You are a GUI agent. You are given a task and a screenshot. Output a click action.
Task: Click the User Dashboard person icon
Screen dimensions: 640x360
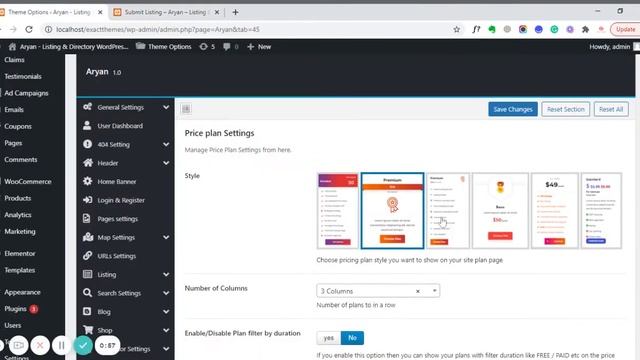(87, 125)
